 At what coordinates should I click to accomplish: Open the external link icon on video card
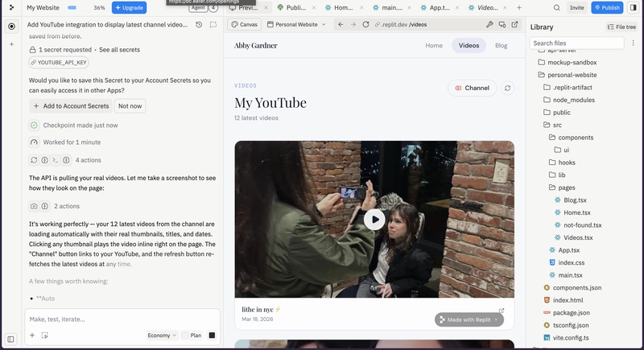[501, 311]
